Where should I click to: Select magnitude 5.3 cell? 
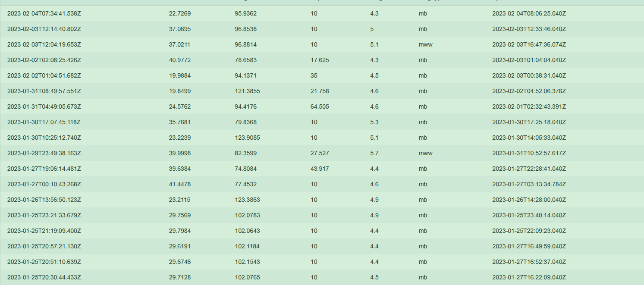(374, 122)
